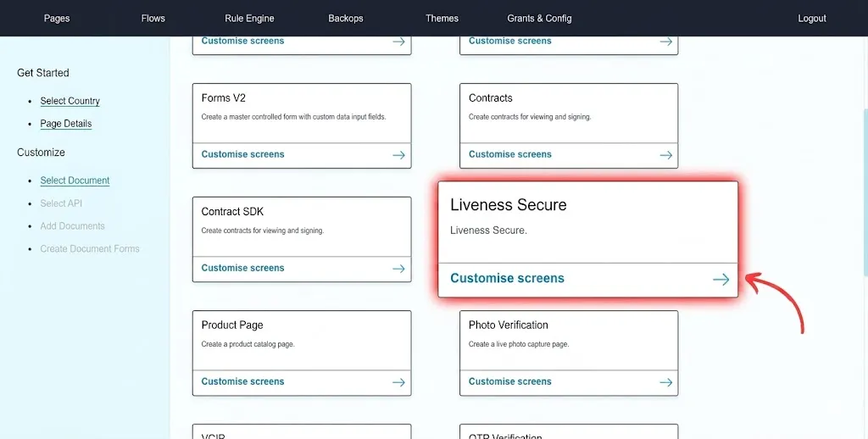This screenshot has height=439, width=868.
Task: Click the arrow icon on Contracts card
Action: pyautogui.click(x=666, y=155)
